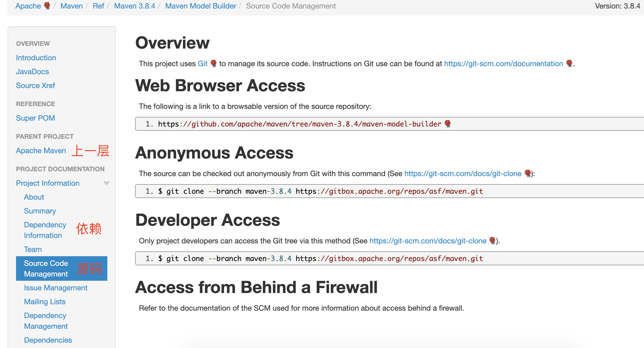
Task: Open Dependency Information in the sidebar
Action: [45, 230]
